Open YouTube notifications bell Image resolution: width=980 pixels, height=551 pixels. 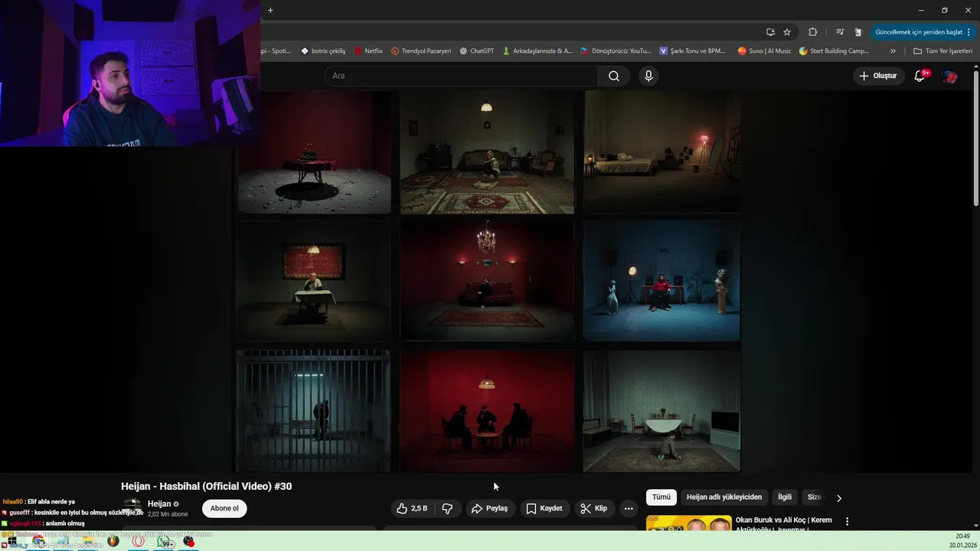coord(920,76)
